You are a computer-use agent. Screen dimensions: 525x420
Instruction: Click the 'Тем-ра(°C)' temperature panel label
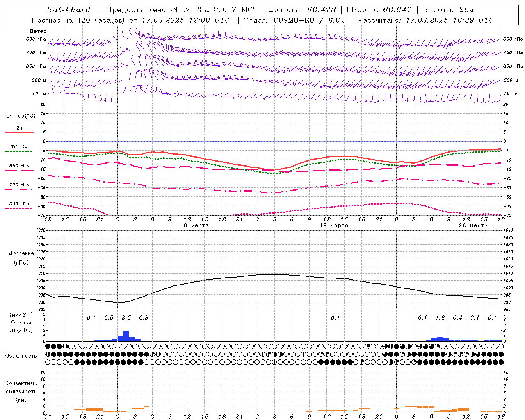coord(19,116)
